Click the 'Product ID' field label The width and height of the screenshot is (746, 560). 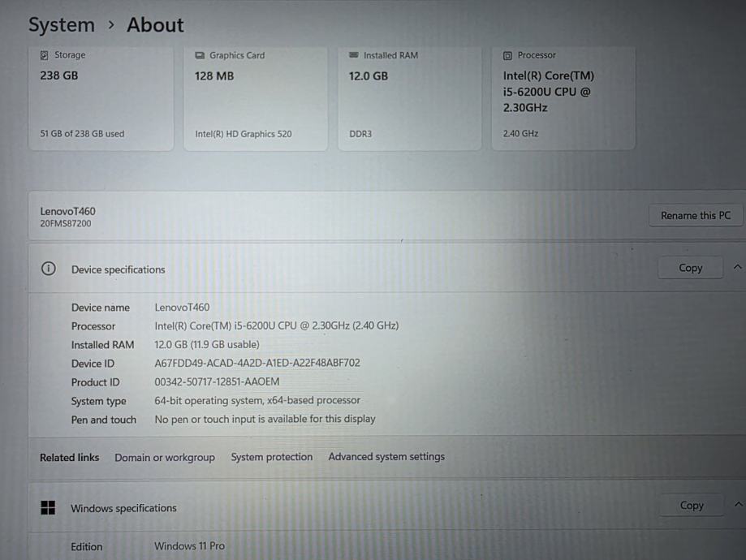pos(95,382)
